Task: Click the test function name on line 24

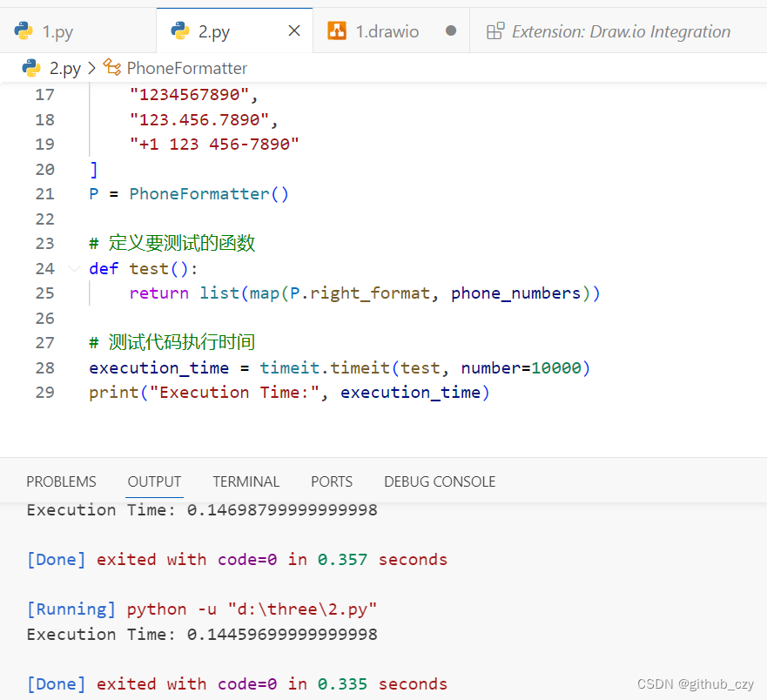Action: pyautogui.click(x=149, y=268)
